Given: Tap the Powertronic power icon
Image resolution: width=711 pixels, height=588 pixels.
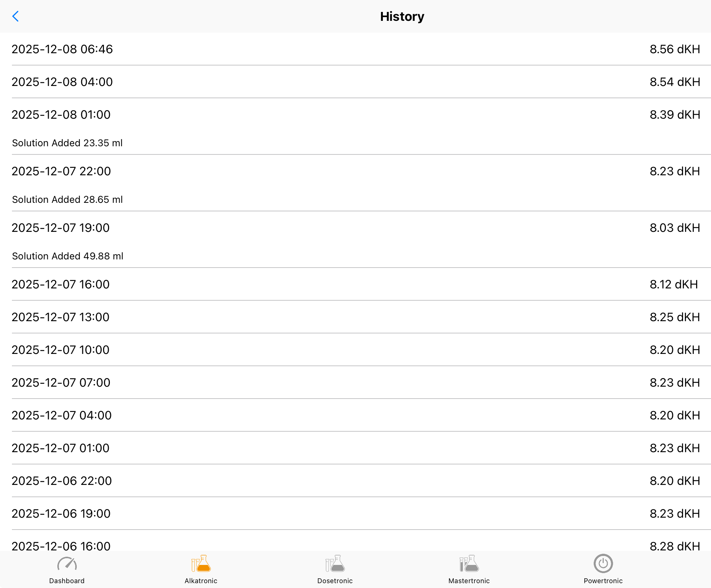Looking at the screenshot, I should tap(603, 564).
